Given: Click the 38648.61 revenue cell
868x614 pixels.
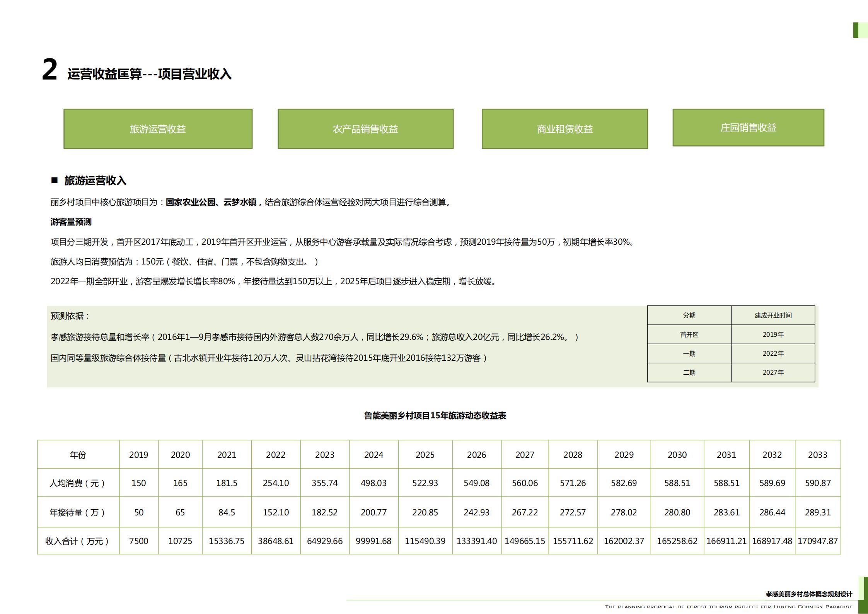Looking at the screenshot, I should [x=276, y=541].
